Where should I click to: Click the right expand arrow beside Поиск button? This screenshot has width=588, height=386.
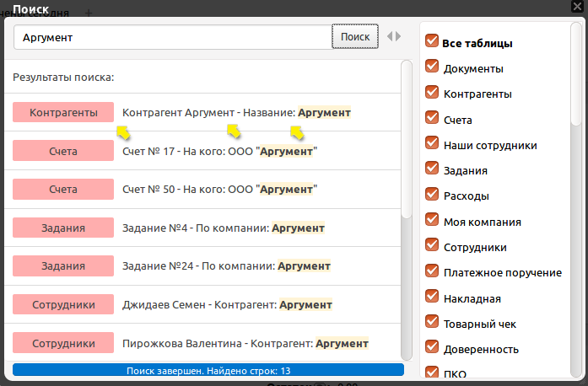(x=397, y=37)
